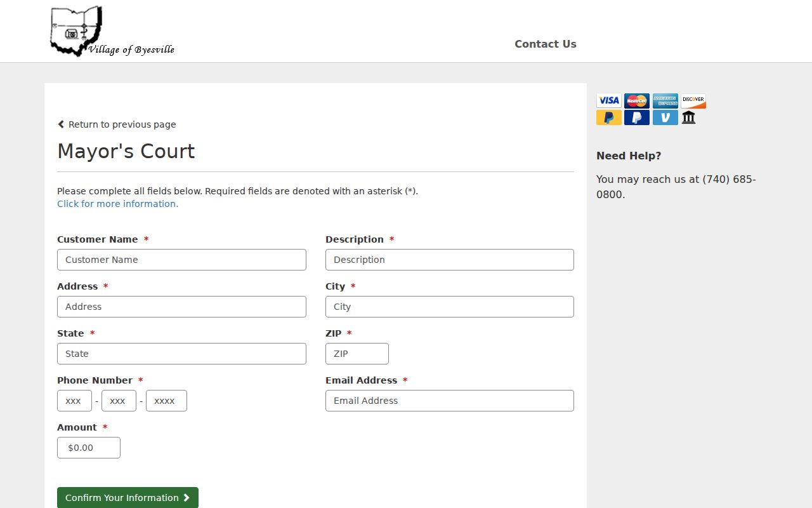Click the Discover card icon
The width and height of the screenshot is (812, 508).
coord(693,100)
